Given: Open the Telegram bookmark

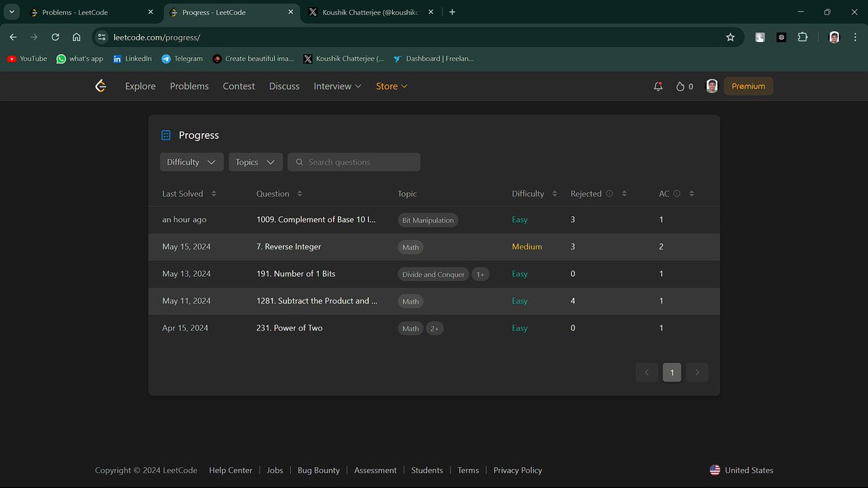Looking at the screenshot, I should (182, 59).
